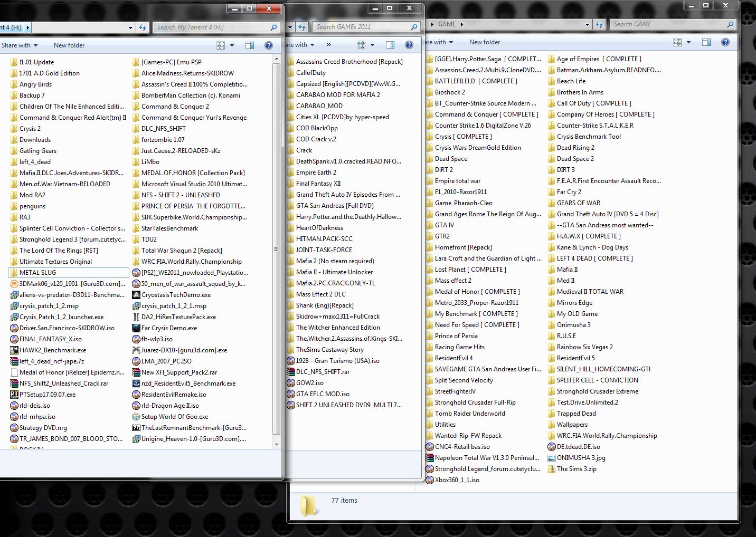Refresh the My Torrent 4 (H:) listing

(x=143, y=27)
